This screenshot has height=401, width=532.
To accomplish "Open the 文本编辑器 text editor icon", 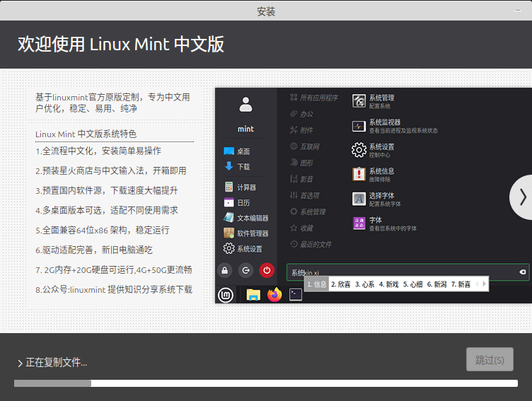I will point(229,217).
